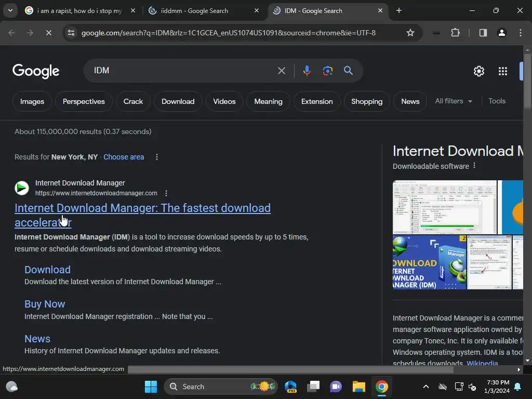Viewport: 532px width, 399px height.
Task: Open Internet Download Manager result options dots
Action: [x=166, y=193]
